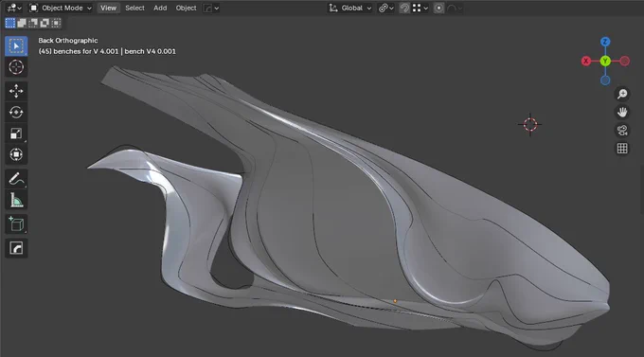Click the 'Back Orthographic' view label
Viewport: 644px width, 357px height.
68,41
